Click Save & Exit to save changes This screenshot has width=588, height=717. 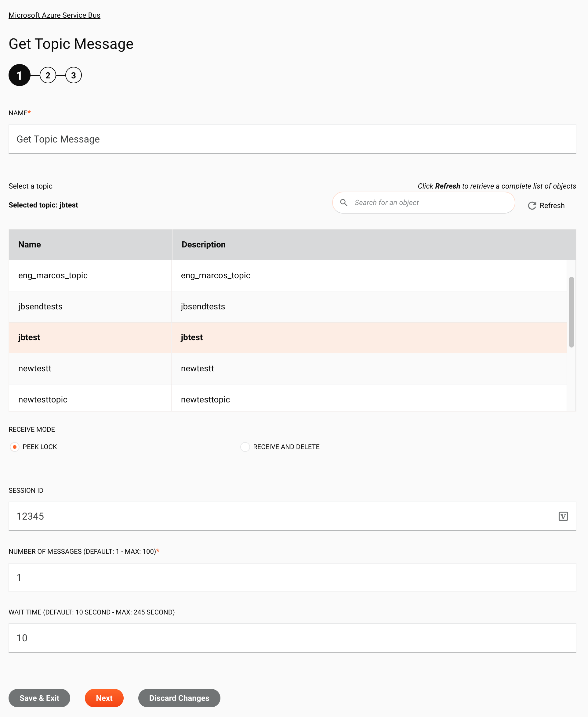coord(39,698)
